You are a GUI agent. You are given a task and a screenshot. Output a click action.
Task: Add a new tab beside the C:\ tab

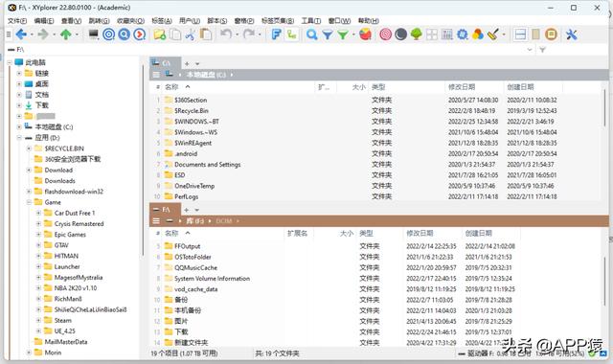click(187, 64)
